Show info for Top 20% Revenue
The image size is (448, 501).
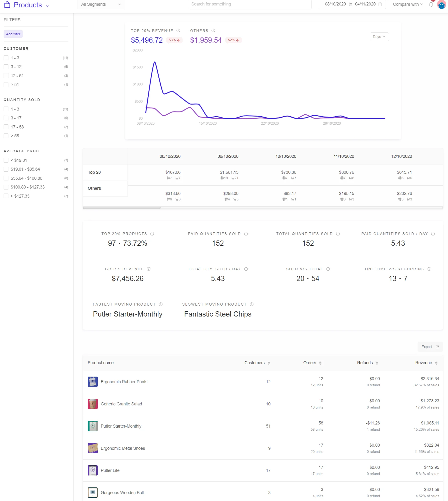coord(178,31)
